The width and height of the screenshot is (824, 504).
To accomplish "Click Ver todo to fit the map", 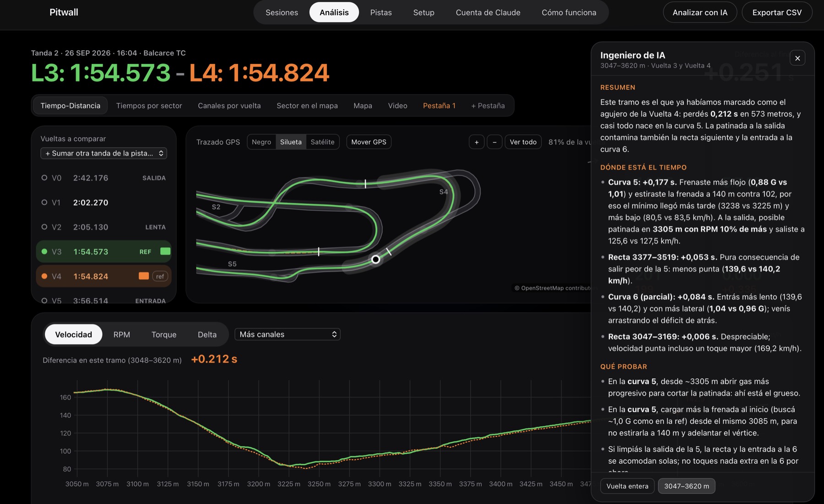I will 523,142.
